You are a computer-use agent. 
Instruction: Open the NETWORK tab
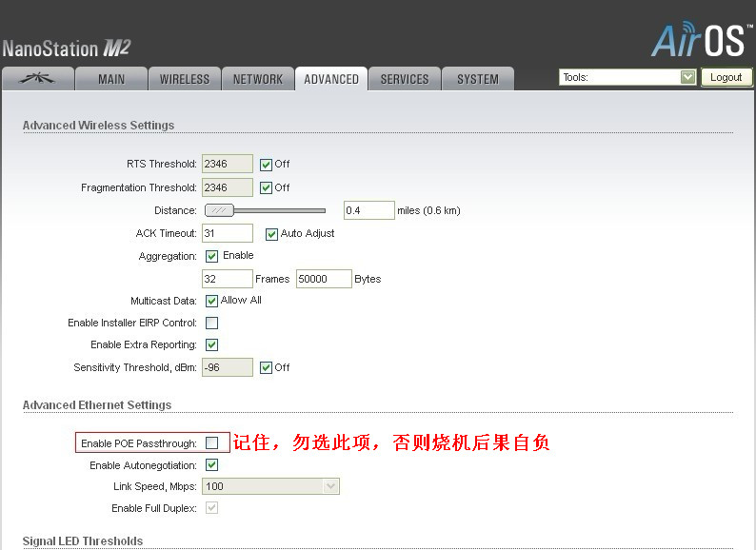[258, 79]
